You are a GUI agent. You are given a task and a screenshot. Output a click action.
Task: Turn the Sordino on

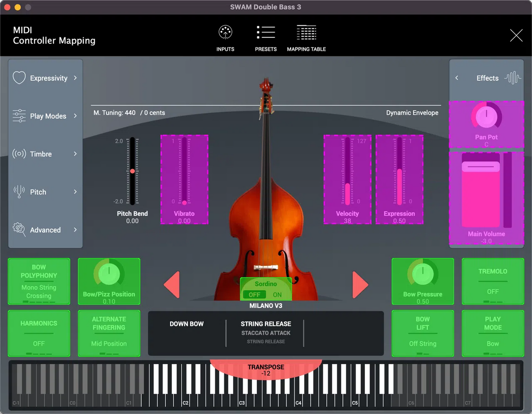click(x=278, y=294)
